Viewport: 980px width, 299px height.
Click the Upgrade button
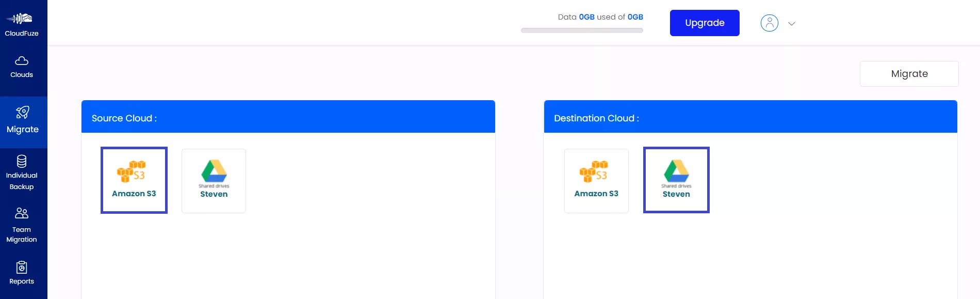(705, 23)
